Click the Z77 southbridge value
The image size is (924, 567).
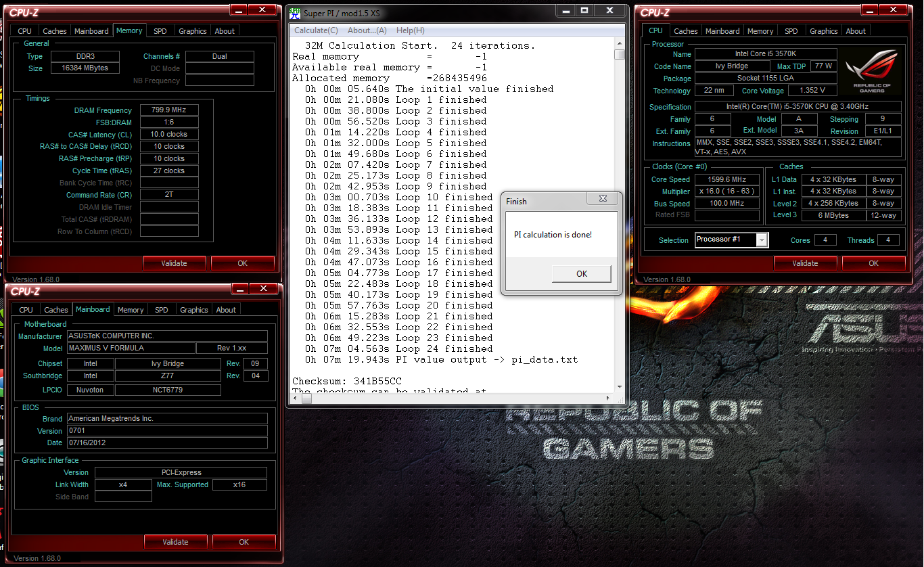pyautogui.click(x=167, y=376)
